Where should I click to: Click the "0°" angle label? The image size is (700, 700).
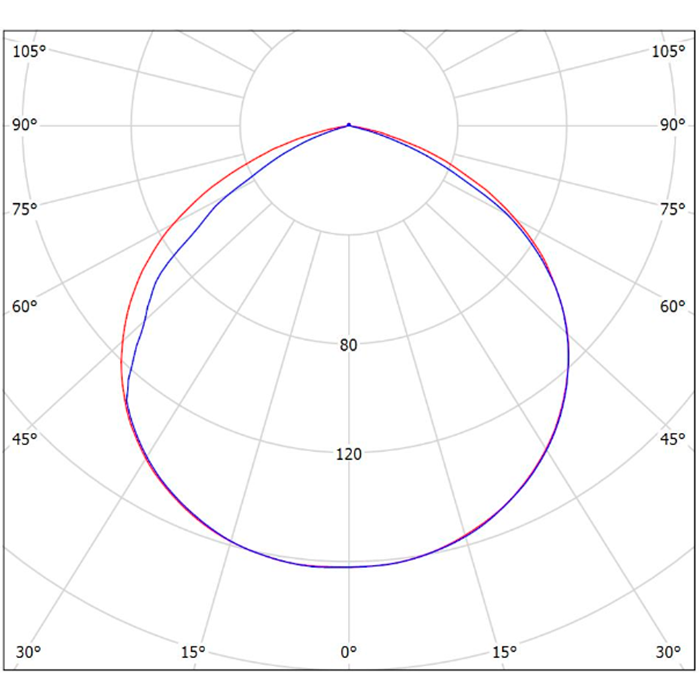(349, 652)
